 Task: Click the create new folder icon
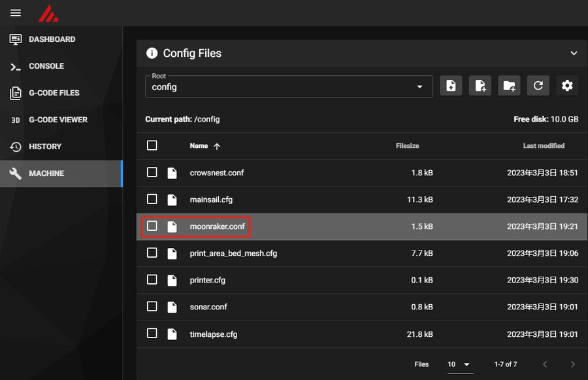tap(509, 86)
